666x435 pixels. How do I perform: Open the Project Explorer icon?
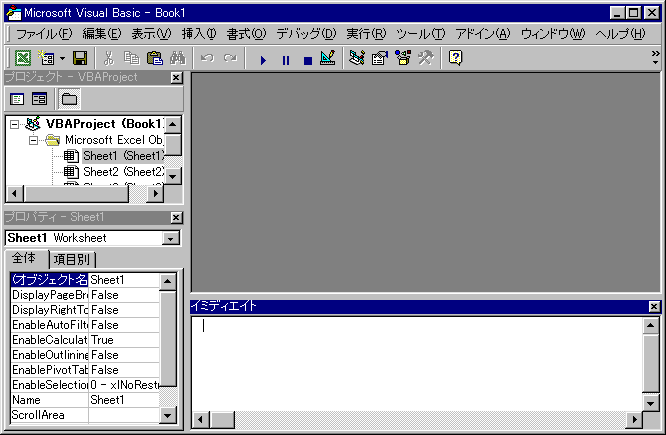357,58
